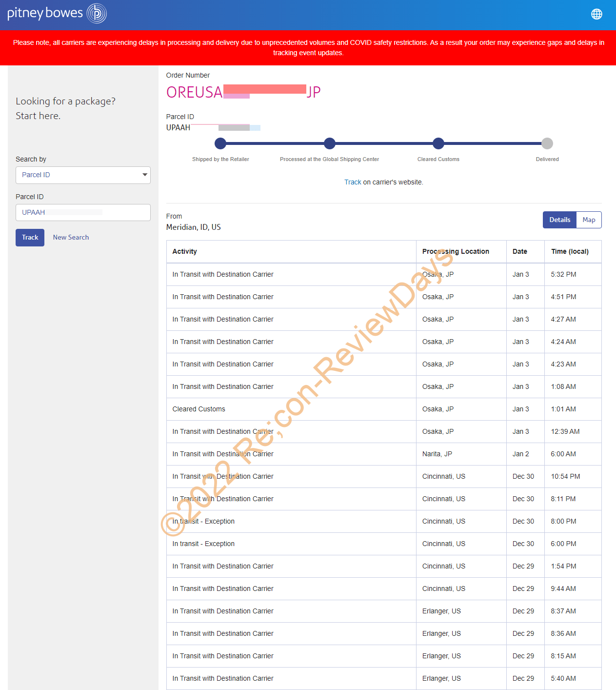This screenshot has width=616, height=690.
Task: Select the "Cleared Customs" progress dot
Action: point(438,143)
